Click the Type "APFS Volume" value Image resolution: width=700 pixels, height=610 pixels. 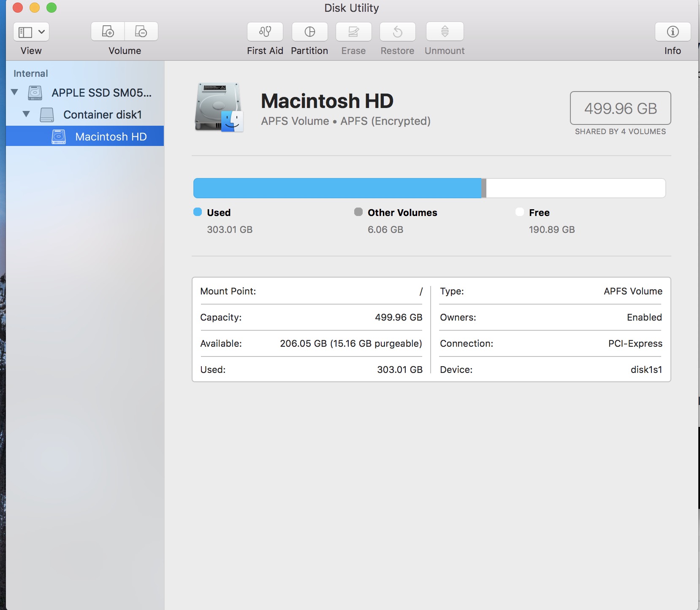[x=633, y=291]
